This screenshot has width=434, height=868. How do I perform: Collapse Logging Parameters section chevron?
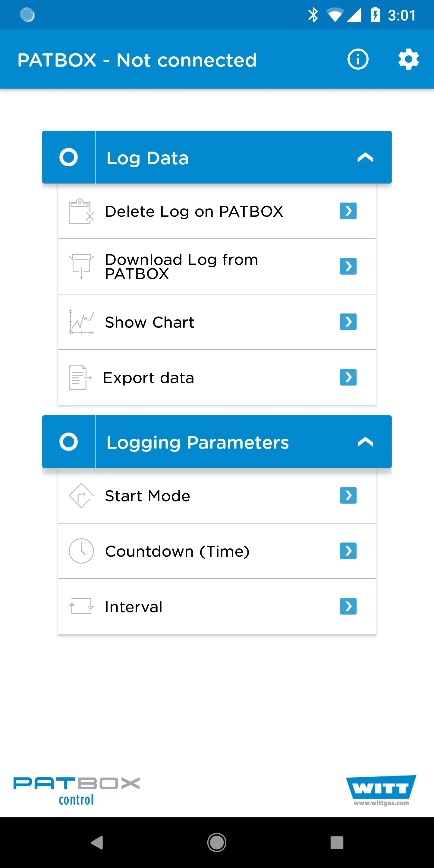pyautogui.click(x=365, y=442)
